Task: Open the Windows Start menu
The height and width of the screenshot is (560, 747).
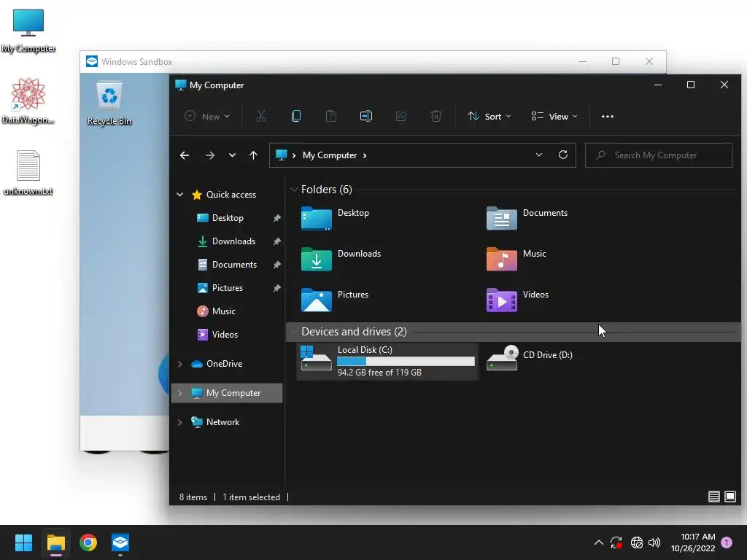Action: click(23, 542)
